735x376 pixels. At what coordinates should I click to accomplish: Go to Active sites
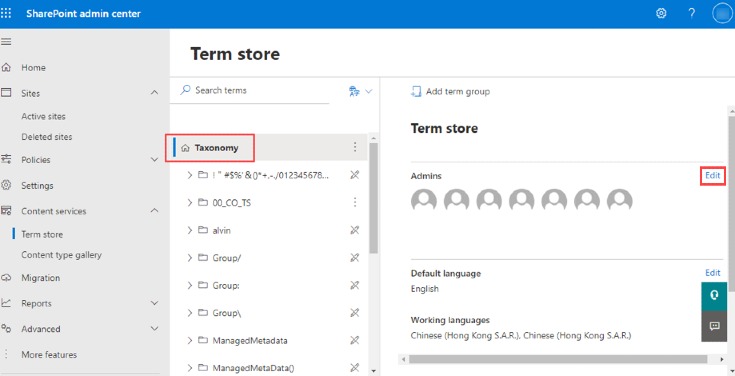tap(44, 116)
